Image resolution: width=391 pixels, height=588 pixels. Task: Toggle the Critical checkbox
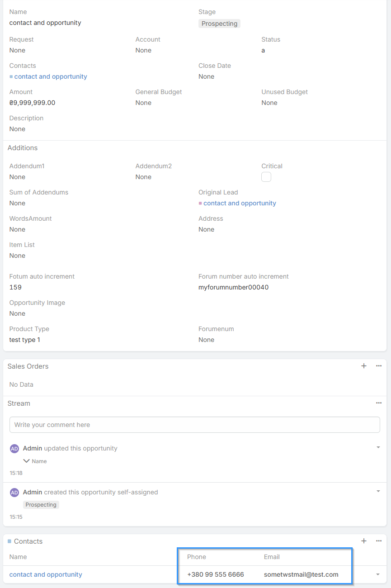(x=266, y=177)
